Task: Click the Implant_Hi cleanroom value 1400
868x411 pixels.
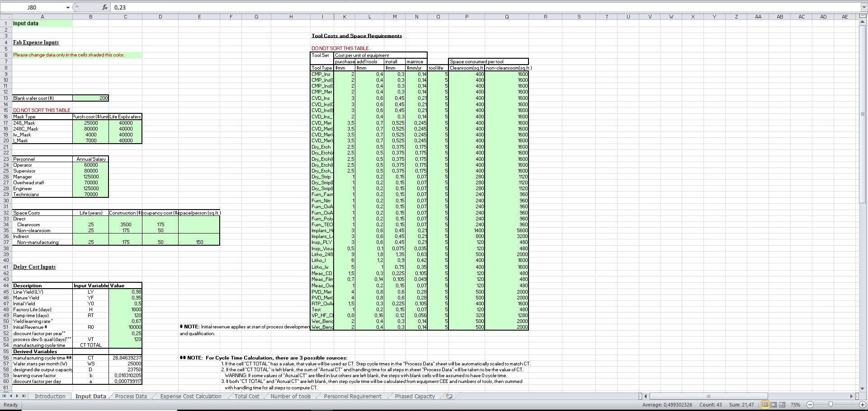Action: [x=467, y=230]
